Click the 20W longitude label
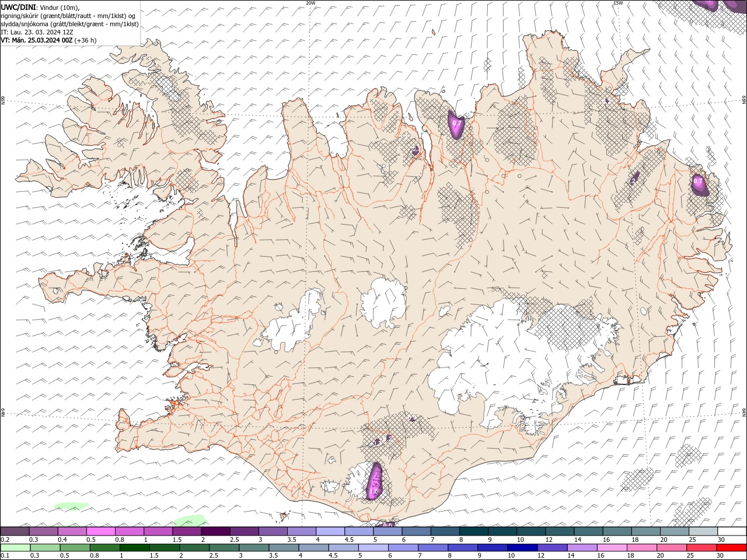The image size is (747, 560). (311, 3)
